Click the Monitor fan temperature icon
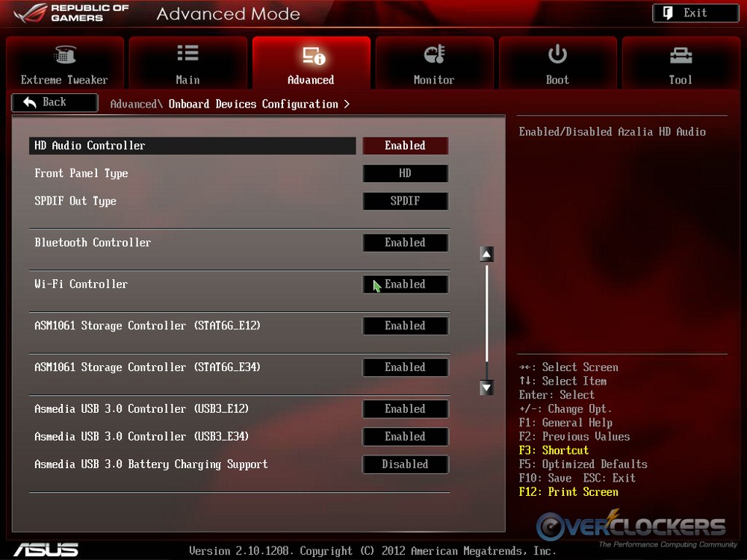This screenshot has width=747, height=560. point(434,55)
